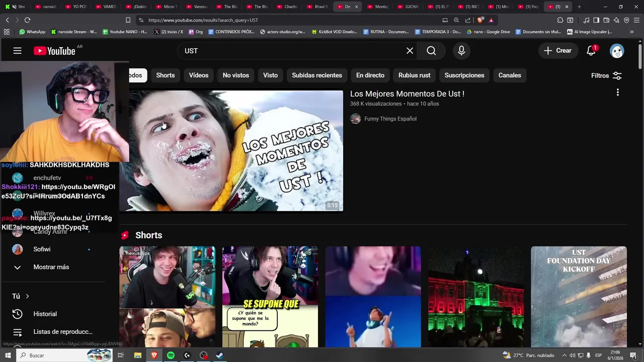Click the browser back arrow
Screen dimensions: 644x362
click(7, 20)
